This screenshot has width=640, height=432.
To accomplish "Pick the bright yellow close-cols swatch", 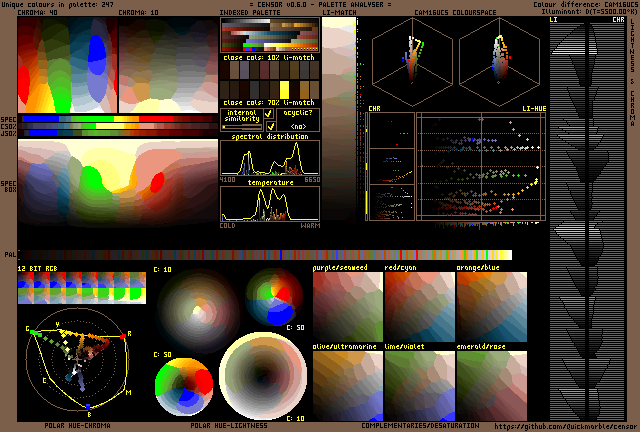I will tap(284, 89).
